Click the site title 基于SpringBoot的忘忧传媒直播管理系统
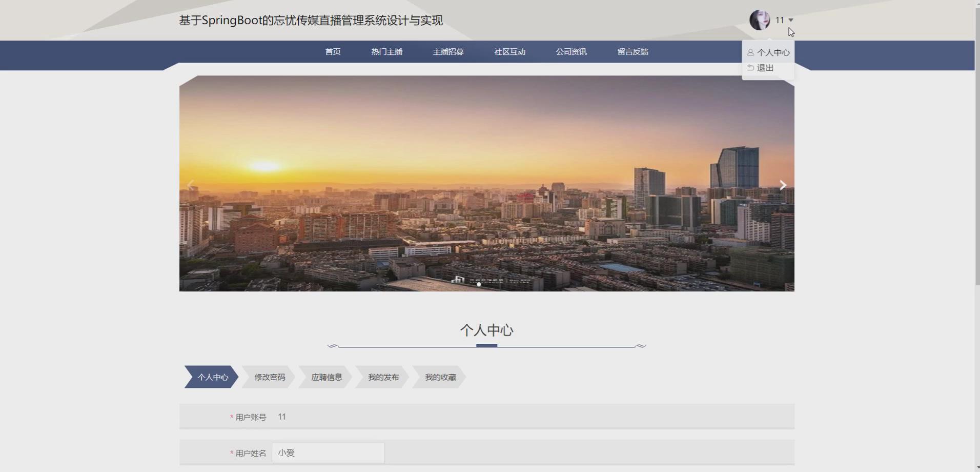Viewport: 980px width, 472px height. [311, 21]
